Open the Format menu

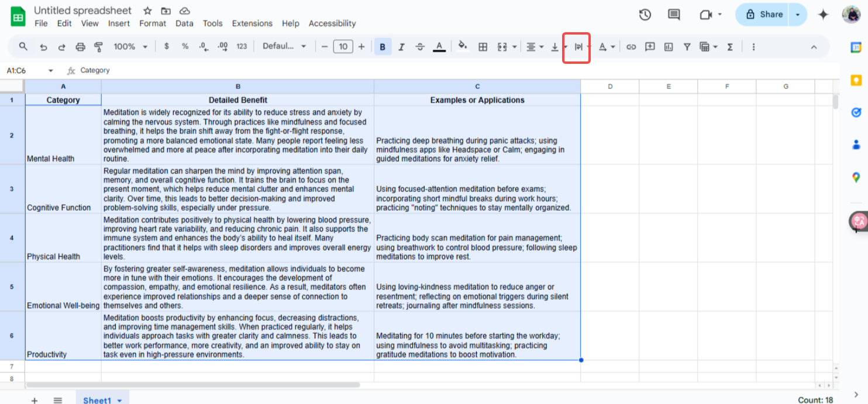pyautogui.click(x=153, y=23)
